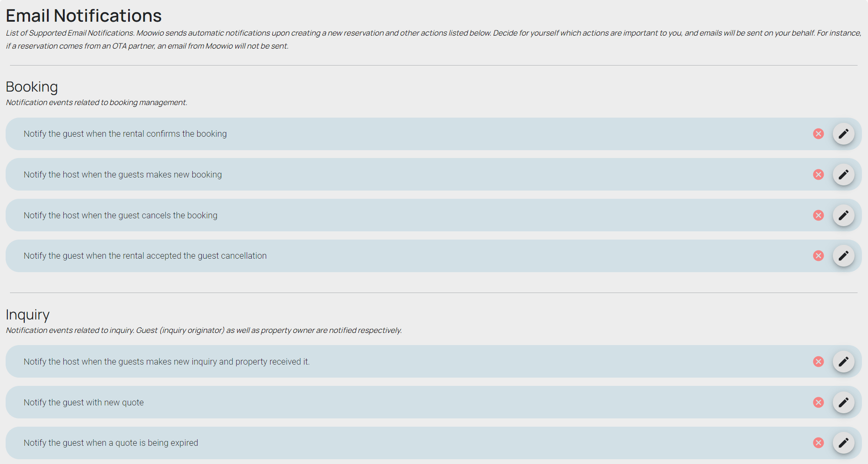Screen dimensions: 868x464
Task: Edit the new inquiry received host notification
Action: pos(843,362)
